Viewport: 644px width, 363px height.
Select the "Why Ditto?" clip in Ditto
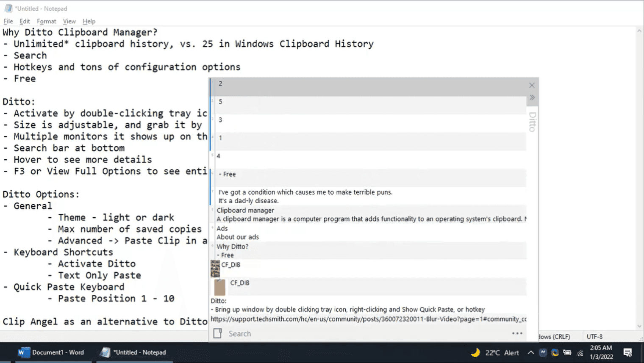369,251
